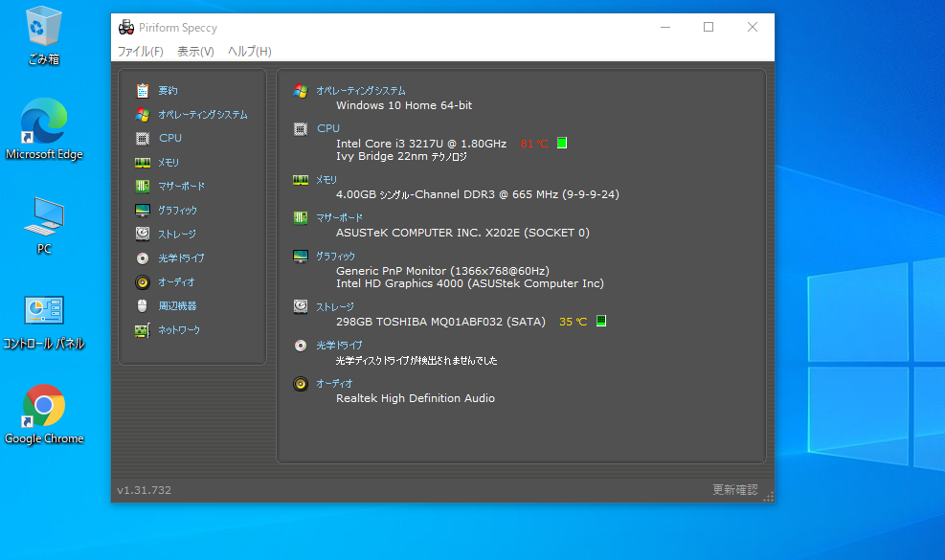This screenshot has width=945, height=560.
Task: Select CPU in the sidebar list
Action: (x=170, y=138)
